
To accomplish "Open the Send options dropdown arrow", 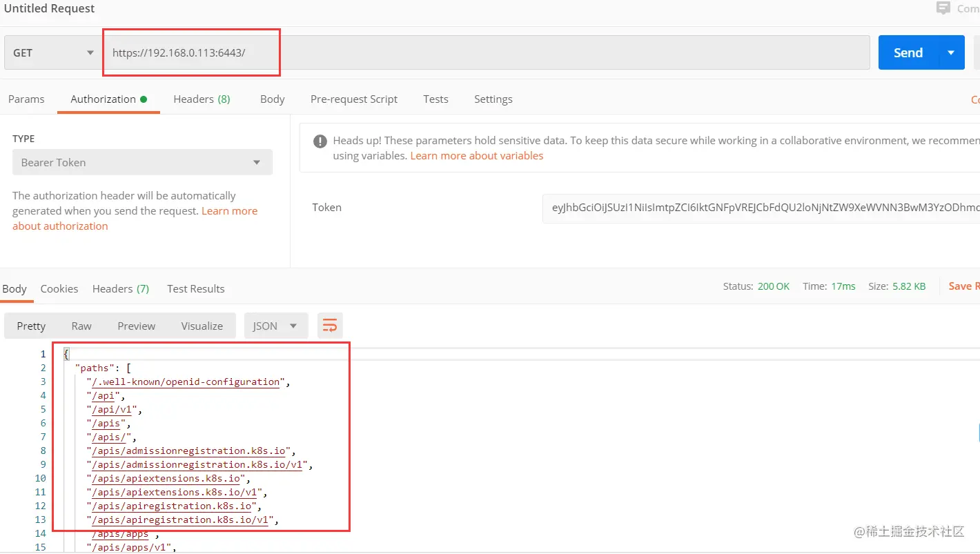I will [x=951, y=52].
